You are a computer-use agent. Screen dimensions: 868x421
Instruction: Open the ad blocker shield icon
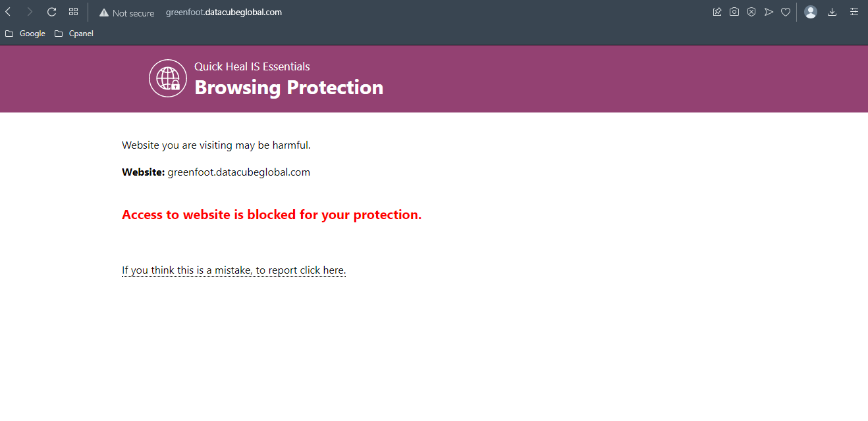click(x=751, y=12)
